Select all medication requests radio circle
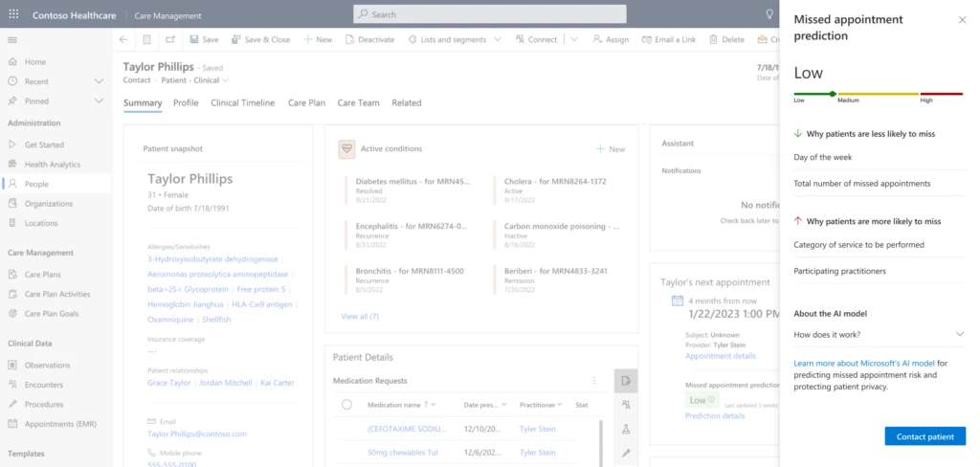The image size is (980, 467). pos(346,405)
